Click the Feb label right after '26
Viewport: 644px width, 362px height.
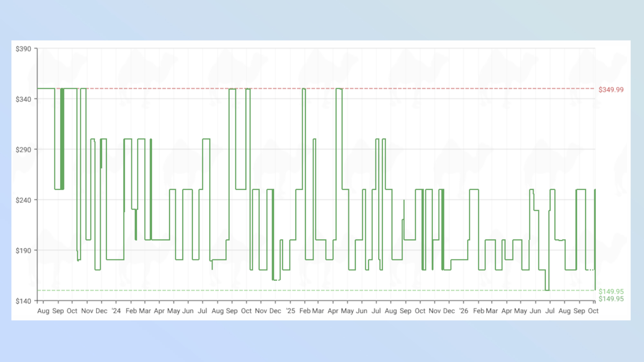click(x=478, y=311)
